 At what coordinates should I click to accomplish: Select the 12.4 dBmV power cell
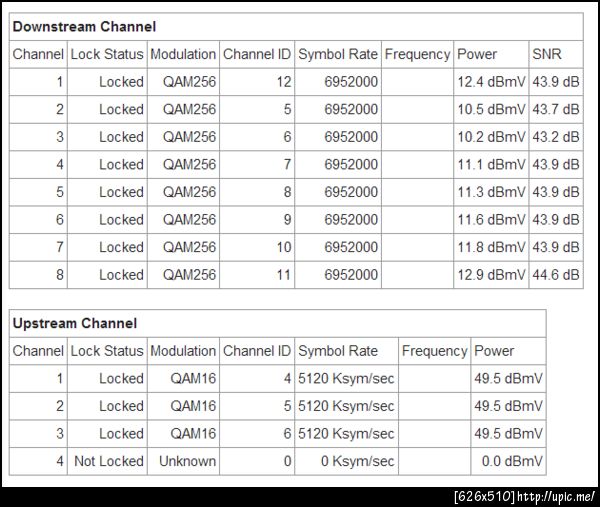point(491,82)
